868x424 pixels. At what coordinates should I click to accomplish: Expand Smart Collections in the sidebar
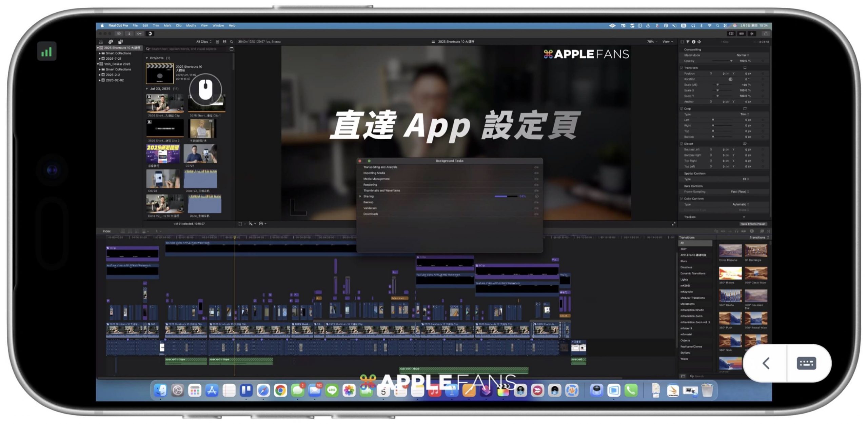(99, 53)
